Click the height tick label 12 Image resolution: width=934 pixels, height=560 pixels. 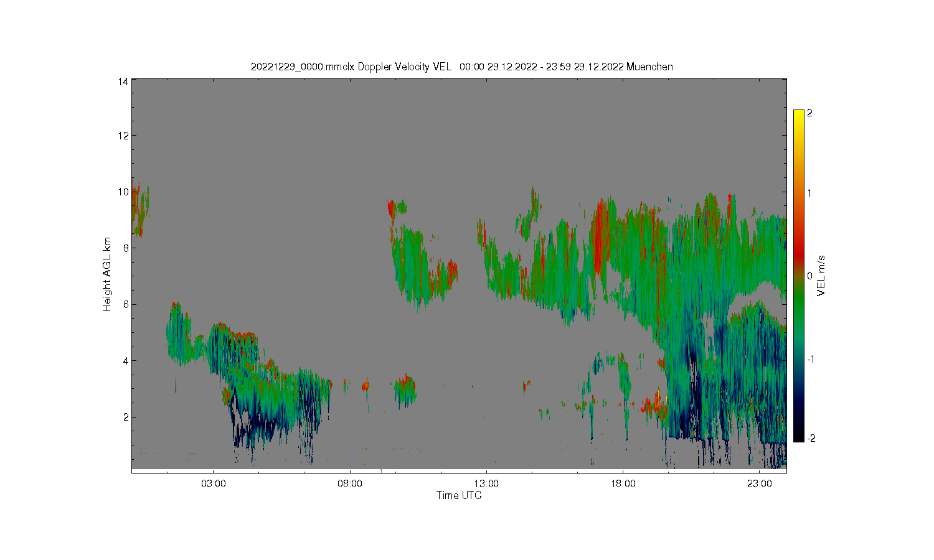click(x=123, y=136)
